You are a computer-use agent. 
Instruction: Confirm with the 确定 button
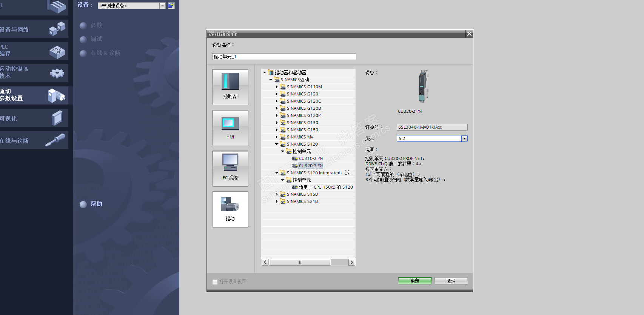pyautogui.click(x=414, y=281)
